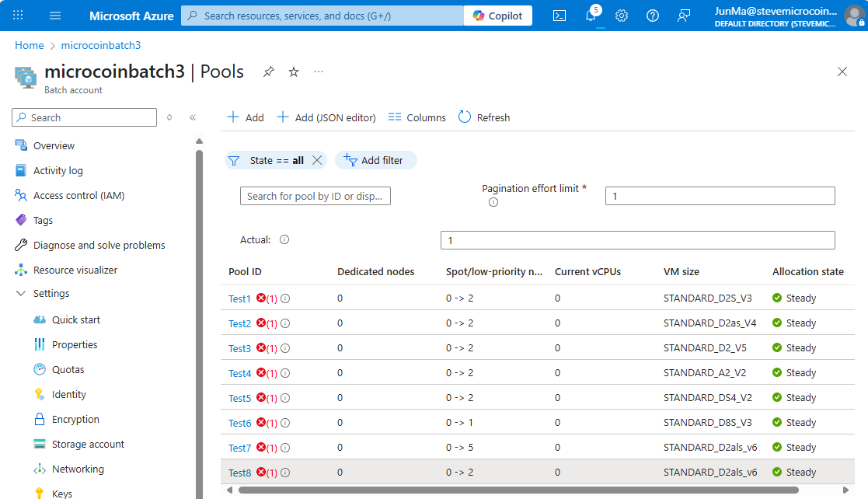Click Test8 red error icon
The image size is (868, 499).
tap(261, 473)
